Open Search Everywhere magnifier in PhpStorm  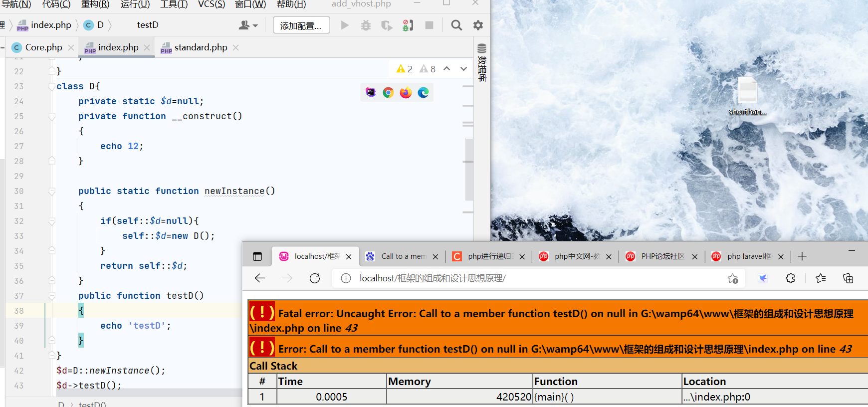point(456,25)
